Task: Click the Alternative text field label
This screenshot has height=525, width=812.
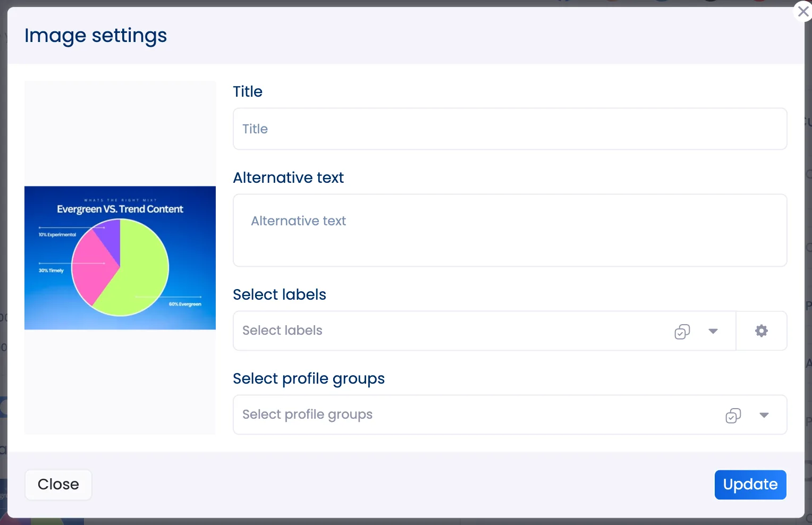Action: click(x=288, y=178)
